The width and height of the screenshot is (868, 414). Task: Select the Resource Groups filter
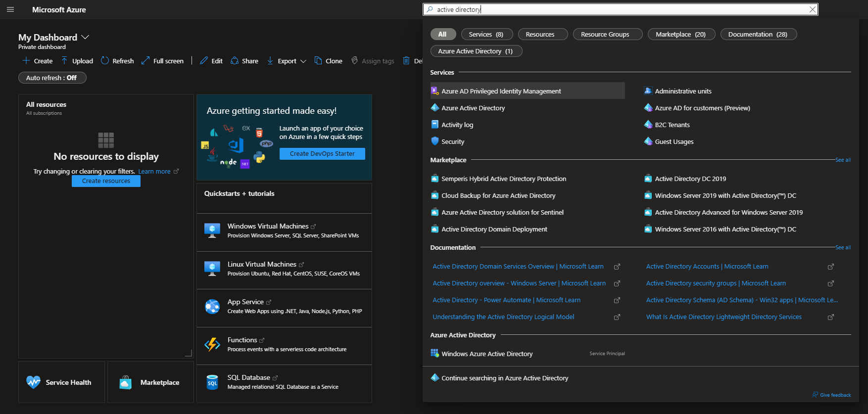(x=608, y=34)
